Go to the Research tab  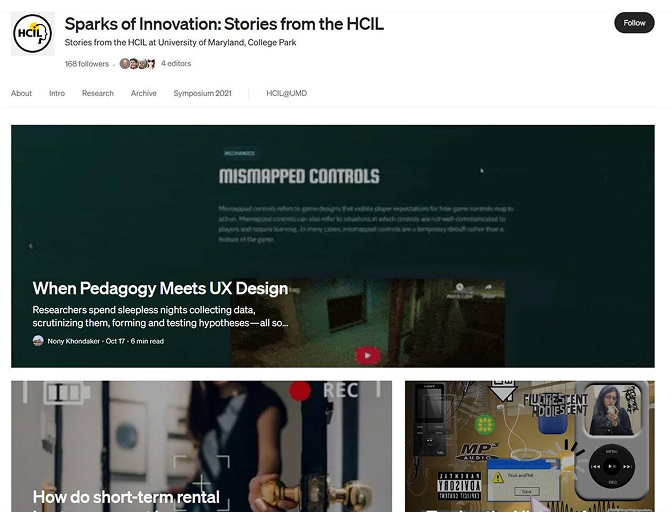pyautogui.click(x=98, y=93)
